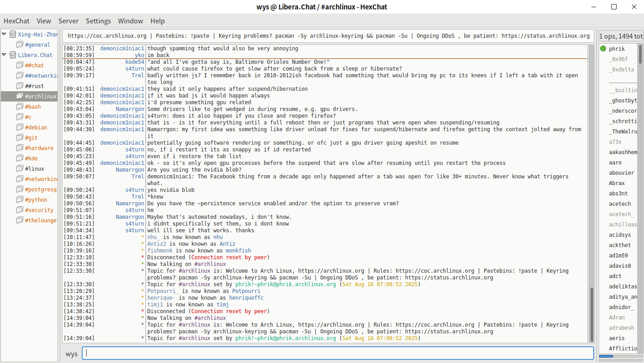Open the HexChat menu
This screenshot has width=644, height=363.
(x=17, y=21)
